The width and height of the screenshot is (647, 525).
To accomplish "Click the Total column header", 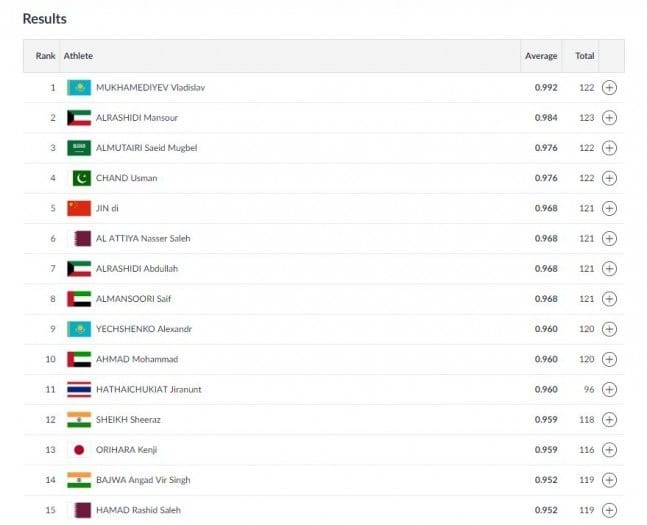I will click(x=585, y=56).
